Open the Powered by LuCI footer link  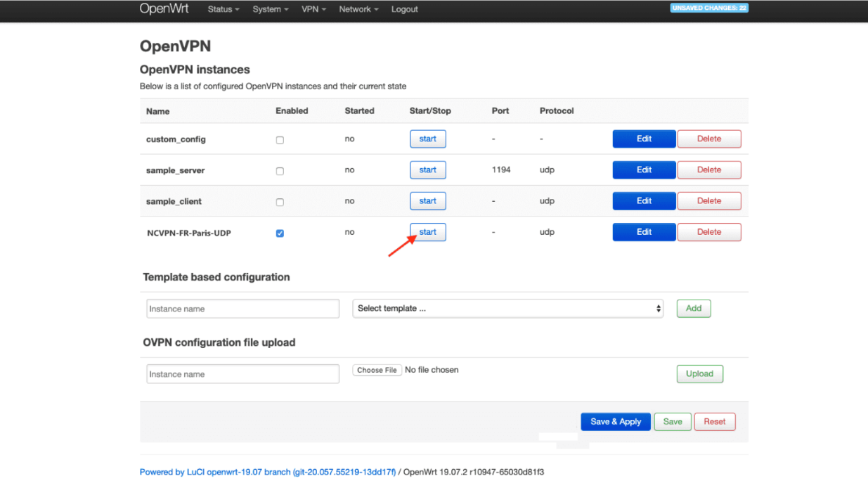click(x=268, y=473)
